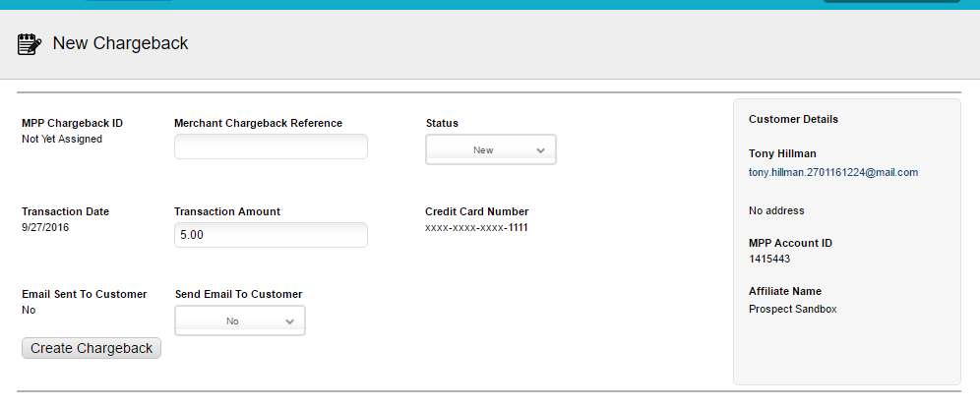Click the masked credit card number
The image size is (980, 408).
(x=476, y=228)
